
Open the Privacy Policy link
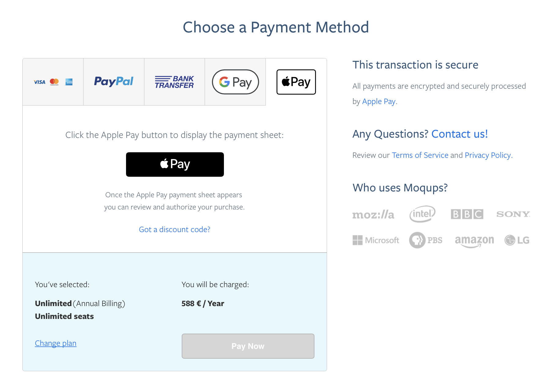(x=487, y=155)
